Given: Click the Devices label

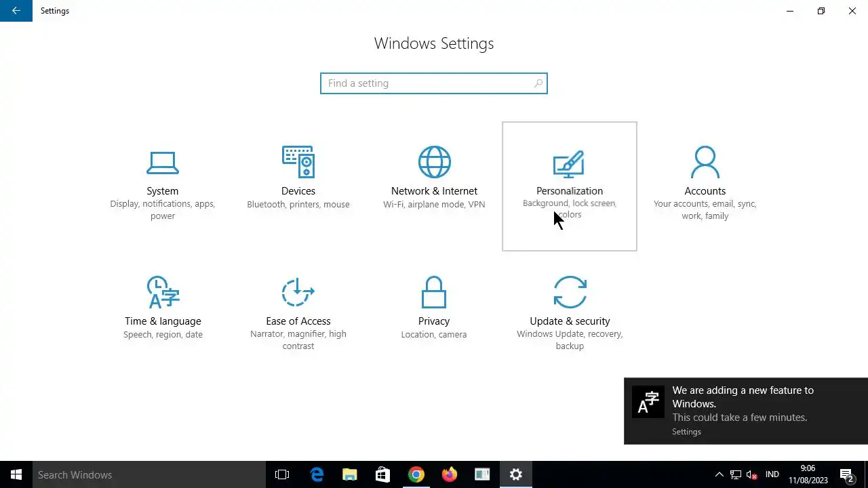Looking at the screenshot, I should (298, 191).
